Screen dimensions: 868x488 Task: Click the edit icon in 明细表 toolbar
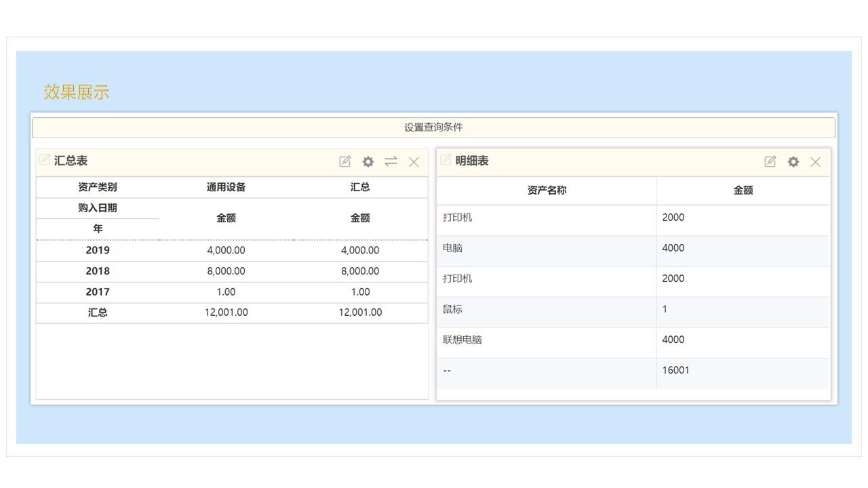[x=770, y=161]
